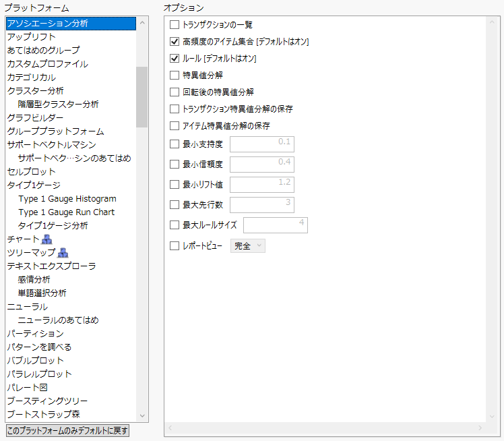
Task: Select ニューラルのあてはめ sub-item
Action: click(x=71, y=320)
